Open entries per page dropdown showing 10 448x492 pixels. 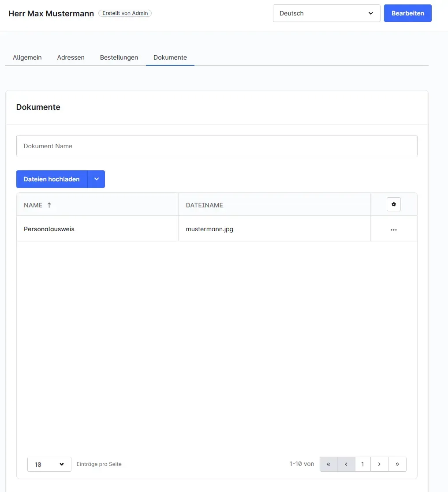[x=49, y=464]
